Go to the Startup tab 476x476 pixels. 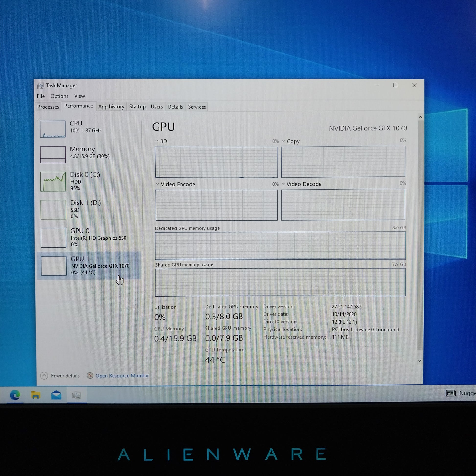click(137, 107)
